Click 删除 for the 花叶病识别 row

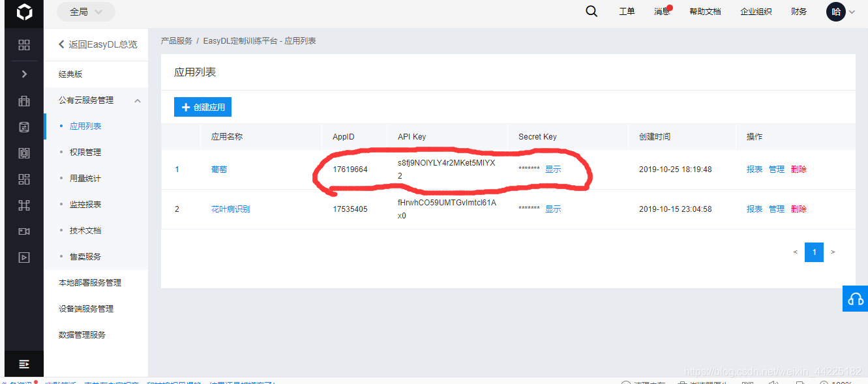(799, 209)
